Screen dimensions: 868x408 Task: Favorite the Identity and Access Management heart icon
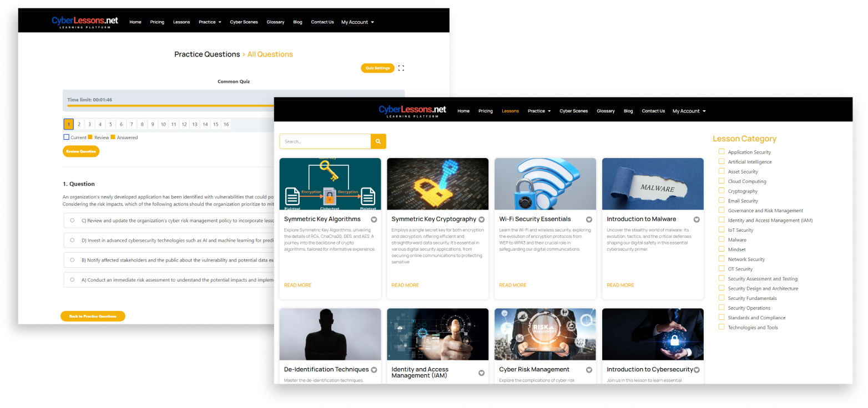click(x=482, y=373)
